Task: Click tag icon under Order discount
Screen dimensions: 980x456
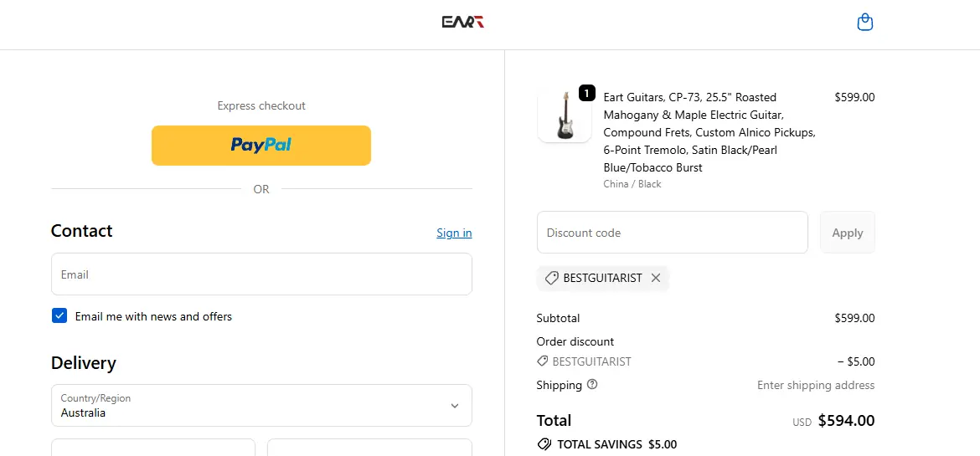Action: (543, 361)
